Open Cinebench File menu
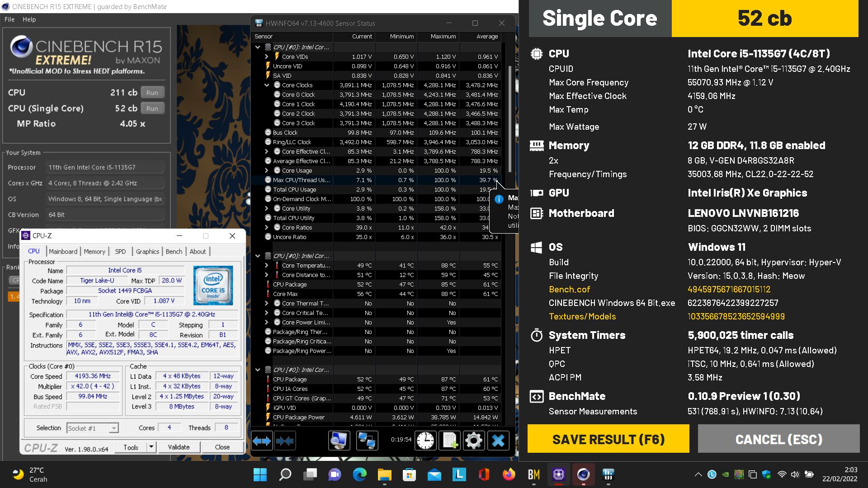The height and width of the screenshot is (488, 868). tap(9, 19)
